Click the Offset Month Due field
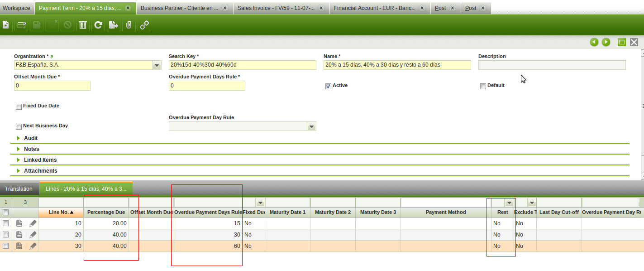 52,86
